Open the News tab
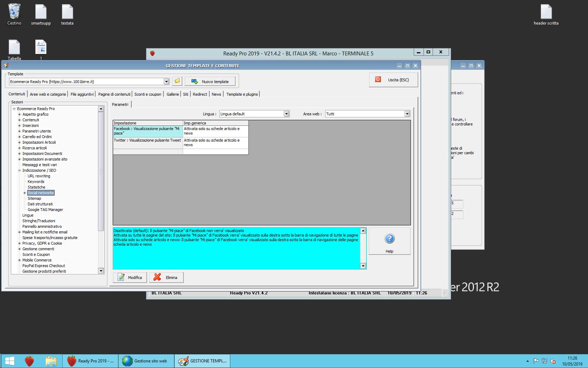The image size is (588, 368). point(216,94)
